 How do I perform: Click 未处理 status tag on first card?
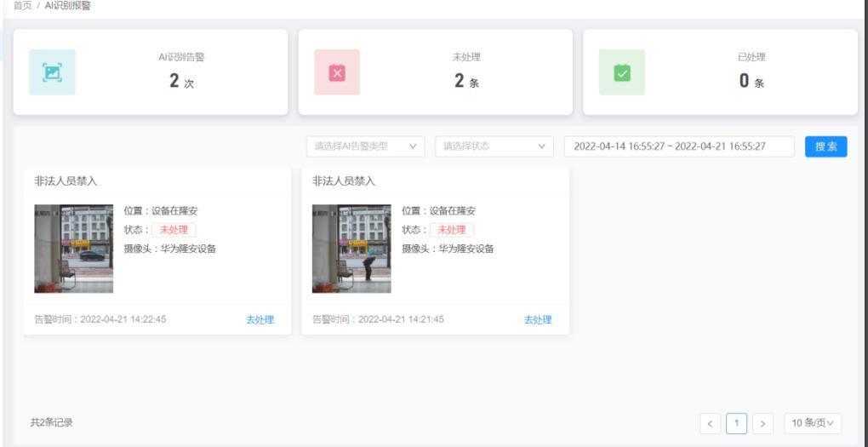[174, 230]
